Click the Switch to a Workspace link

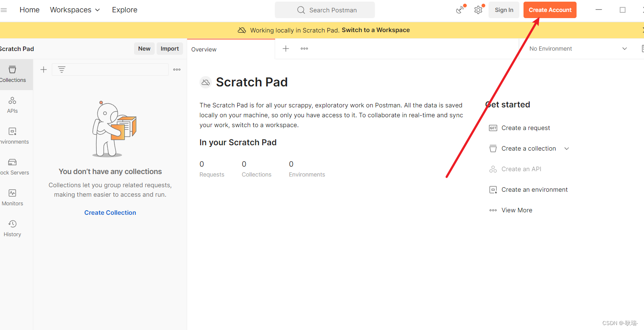click(x=375, y=30)
